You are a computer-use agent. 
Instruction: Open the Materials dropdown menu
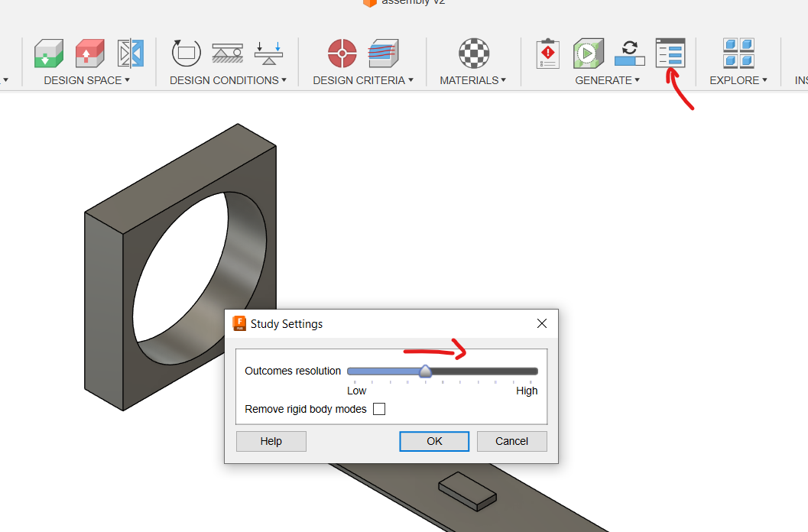[x=472, y=79]
